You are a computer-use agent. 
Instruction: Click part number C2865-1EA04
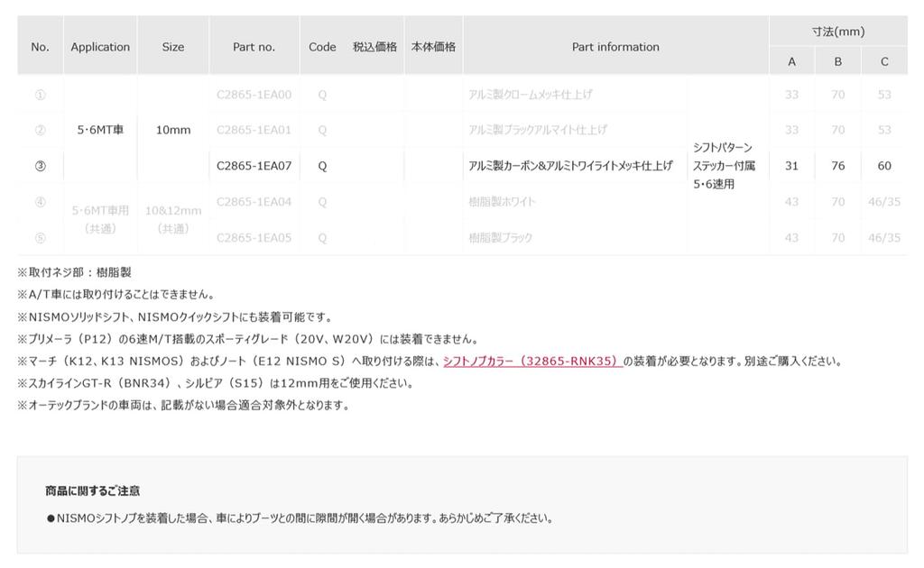click(254, 202)
